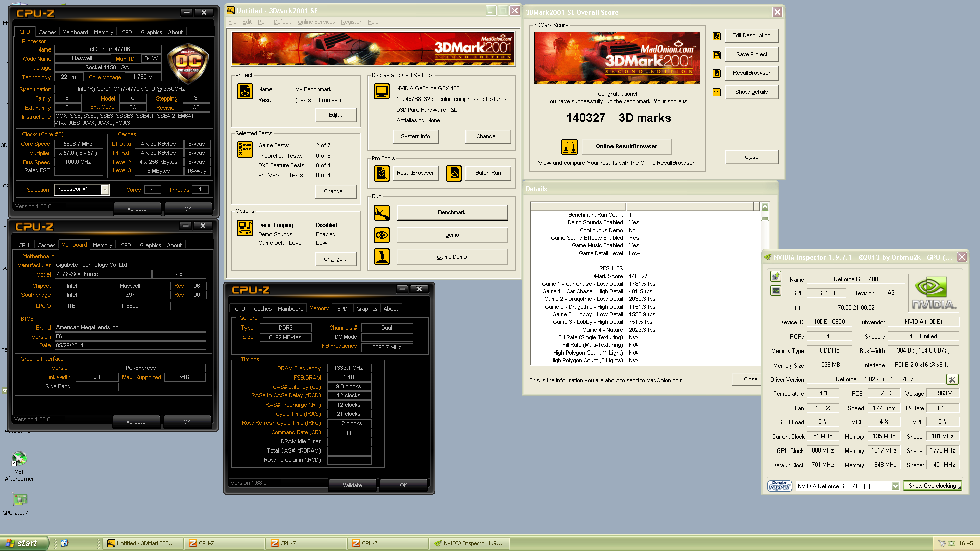
Task: Click OK in the Mainboard CPU-Z window
Action: pyautogui.click(x=187, y=422)
